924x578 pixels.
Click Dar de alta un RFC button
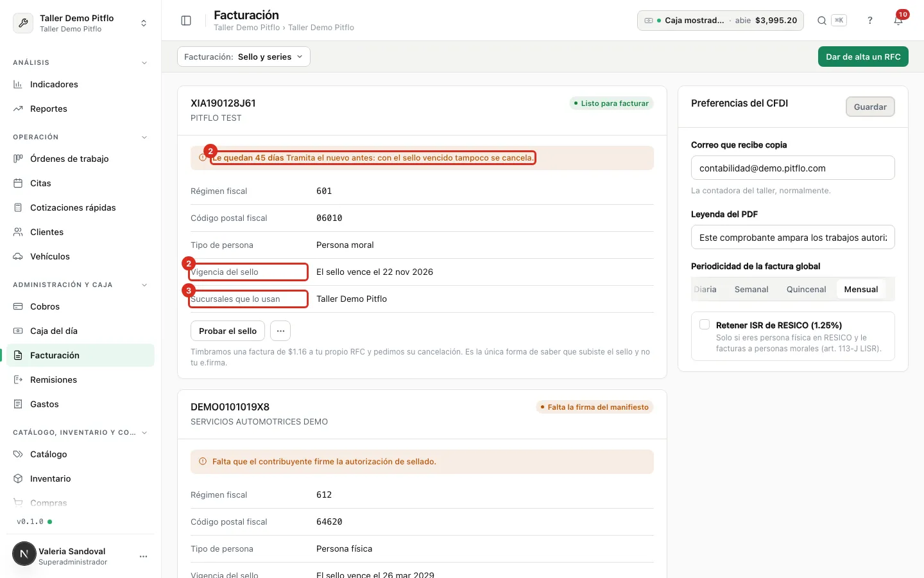(863, 57)
